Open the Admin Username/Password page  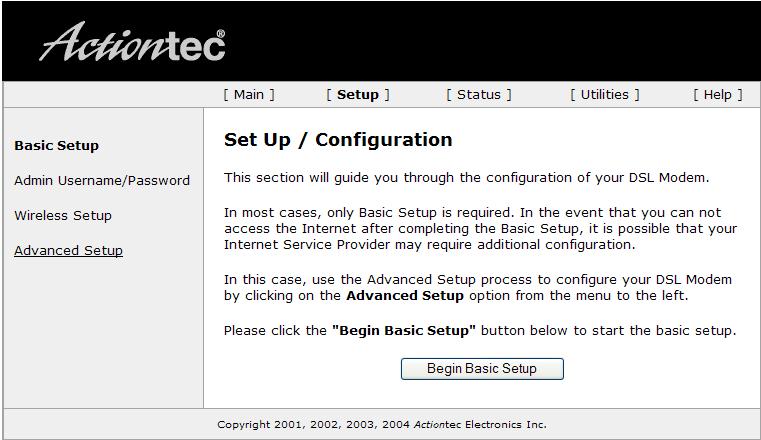point(102,180)
